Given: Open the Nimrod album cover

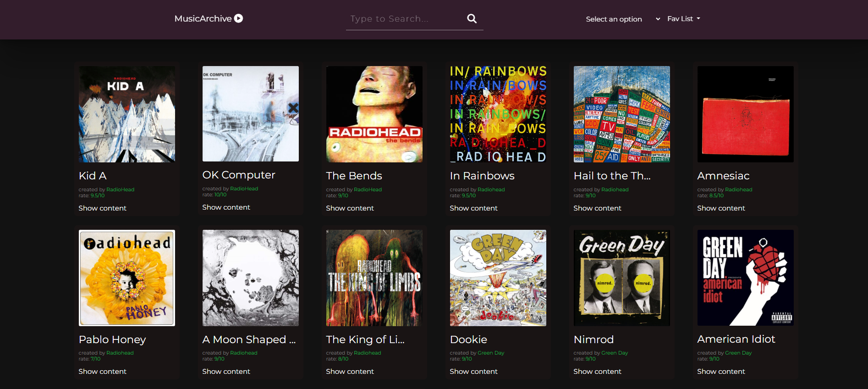Looking at the screenshot, I should 622,278.
